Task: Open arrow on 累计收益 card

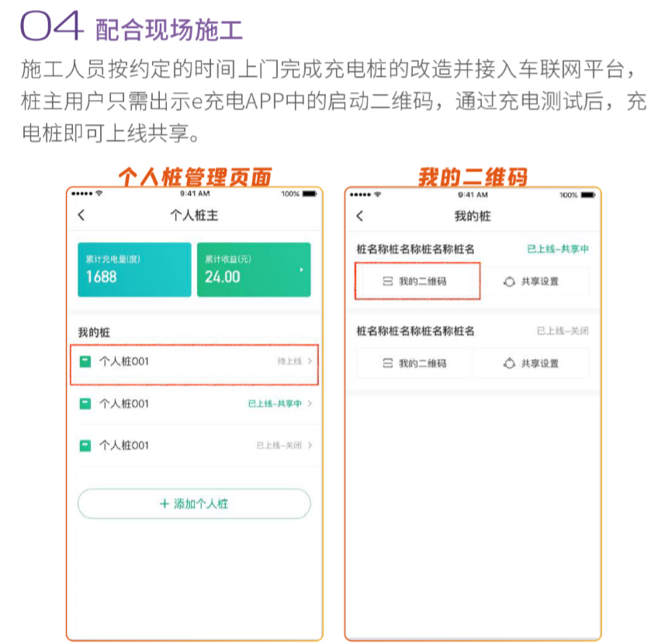Action: (302, 270)
